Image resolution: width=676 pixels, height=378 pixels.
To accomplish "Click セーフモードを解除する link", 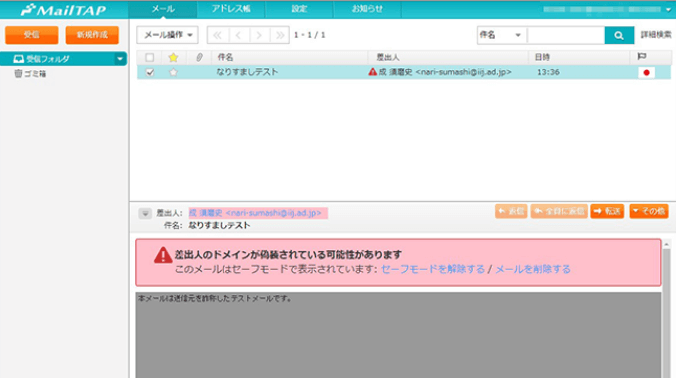I will point(433,269).
